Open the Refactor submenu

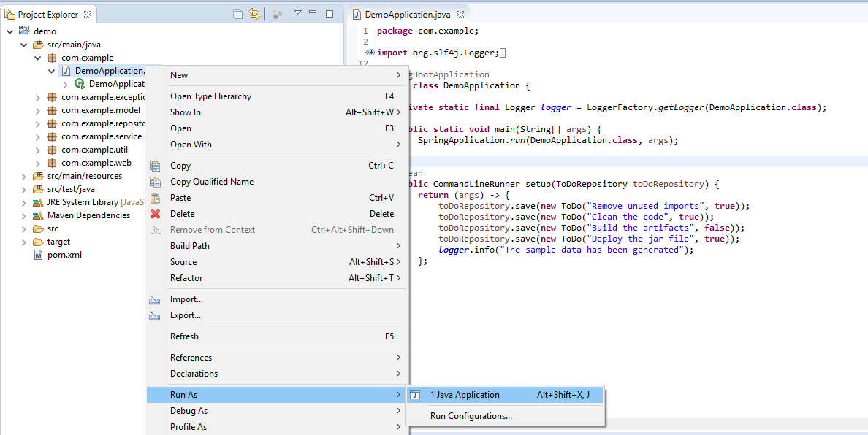point(277,277)
